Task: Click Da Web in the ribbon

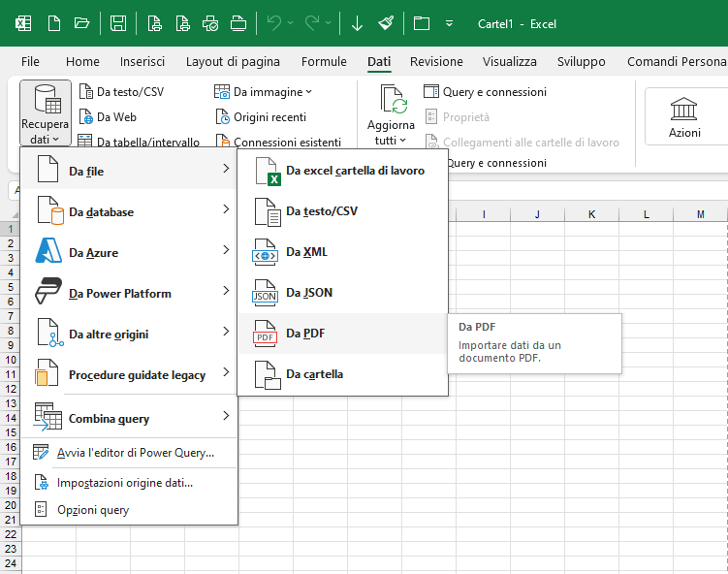Action: click(x=108, y=116)
